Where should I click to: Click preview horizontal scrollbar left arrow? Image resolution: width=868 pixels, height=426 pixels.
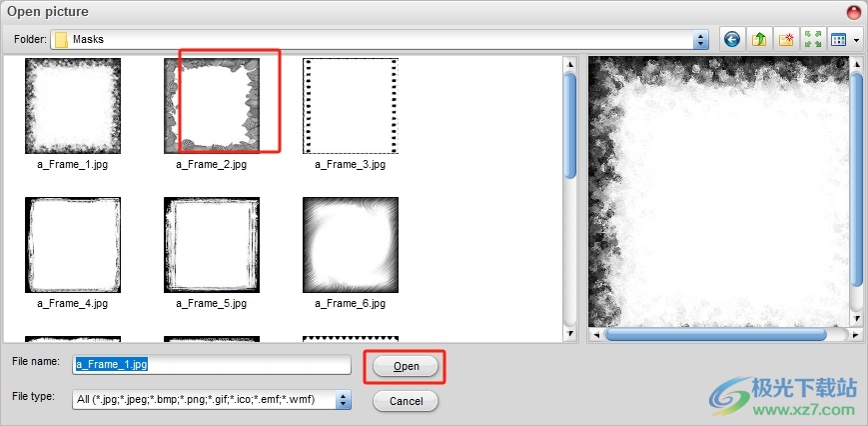(595, 335)
